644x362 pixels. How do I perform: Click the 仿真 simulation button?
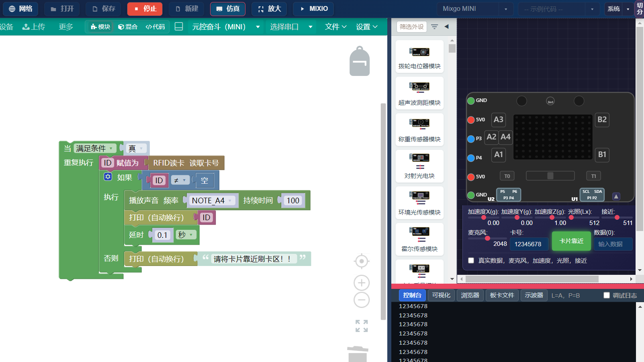228,9
